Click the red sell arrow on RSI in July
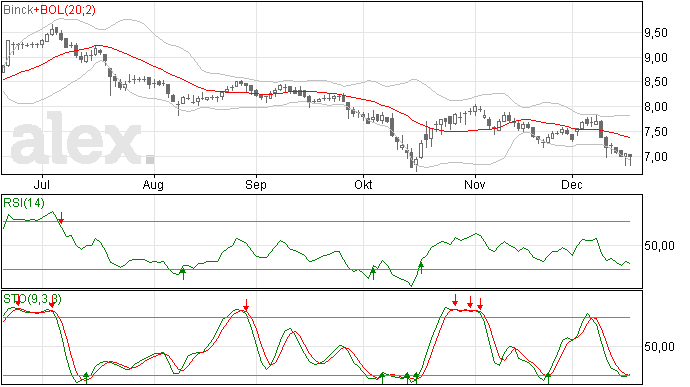Image resolution: width=690 pixels, height=387 pixels. 62,217
